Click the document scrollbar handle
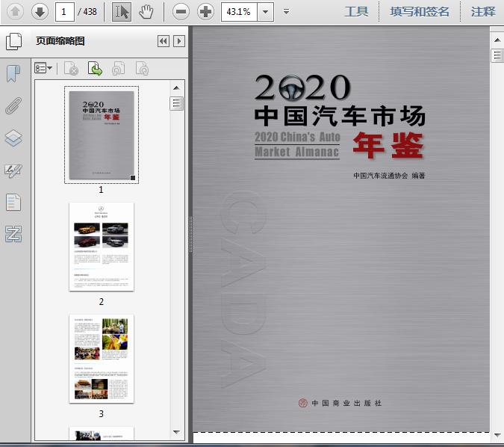The image size is (504, 447). tap(497, 55)
